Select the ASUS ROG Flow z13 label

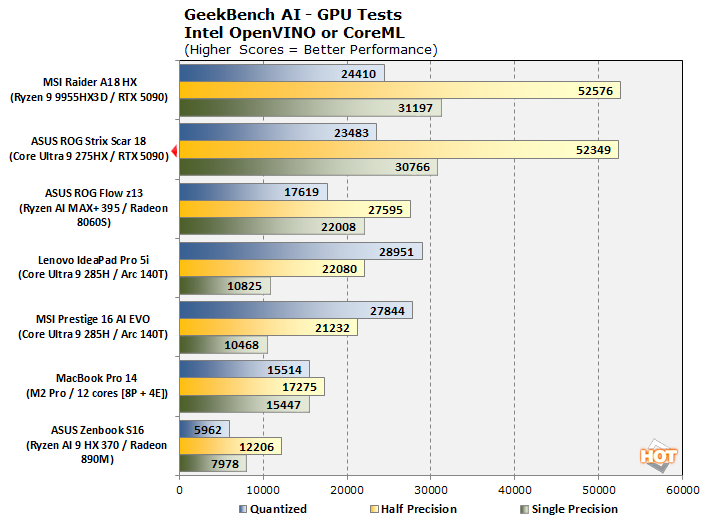[93, 207]
